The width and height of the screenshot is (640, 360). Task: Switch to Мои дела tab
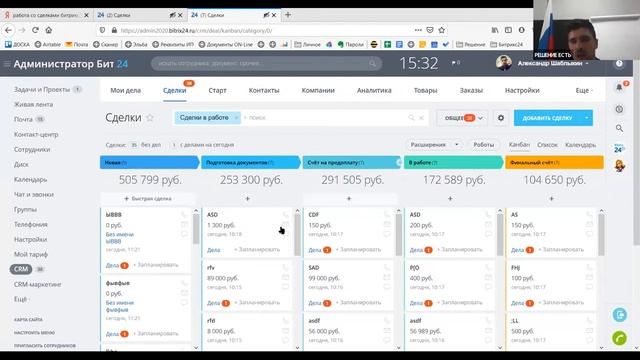pyautogui.click(x=126, y=91)
